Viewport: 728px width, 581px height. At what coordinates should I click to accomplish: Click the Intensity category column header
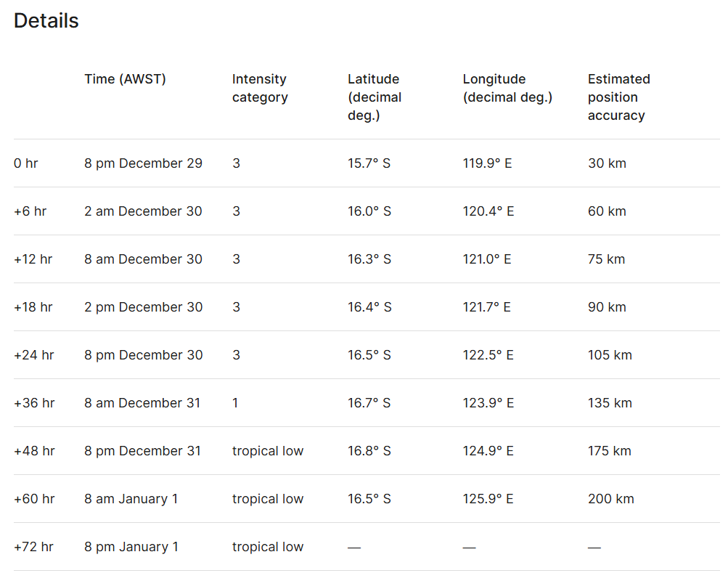[x=260, y=88]
